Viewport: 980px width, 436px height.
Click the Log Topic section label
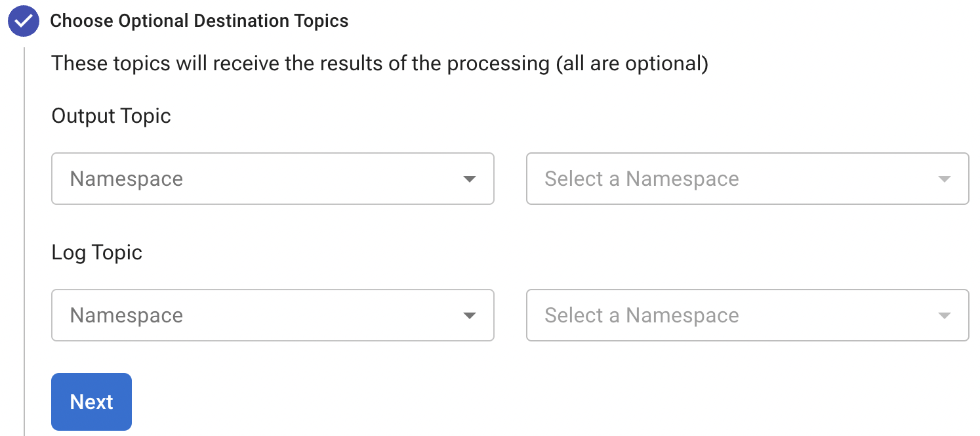click(96, 252)
